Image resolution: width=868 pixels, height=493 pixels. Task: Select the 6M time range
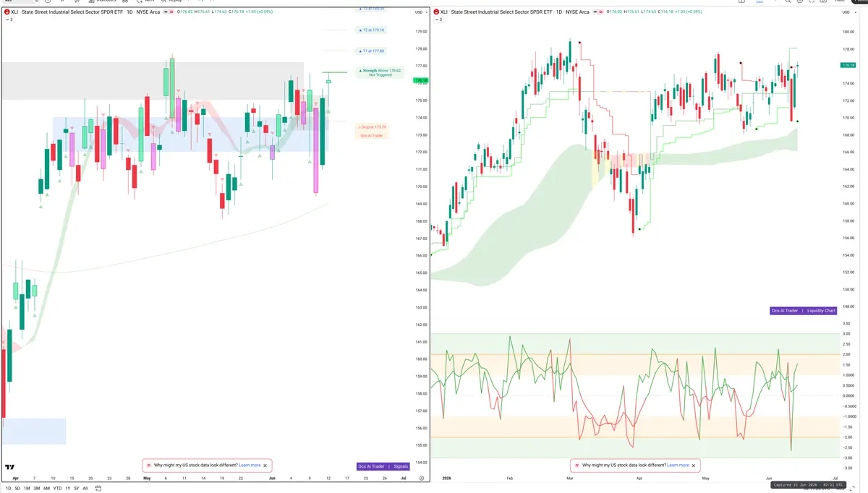click(x=47, y=489)
